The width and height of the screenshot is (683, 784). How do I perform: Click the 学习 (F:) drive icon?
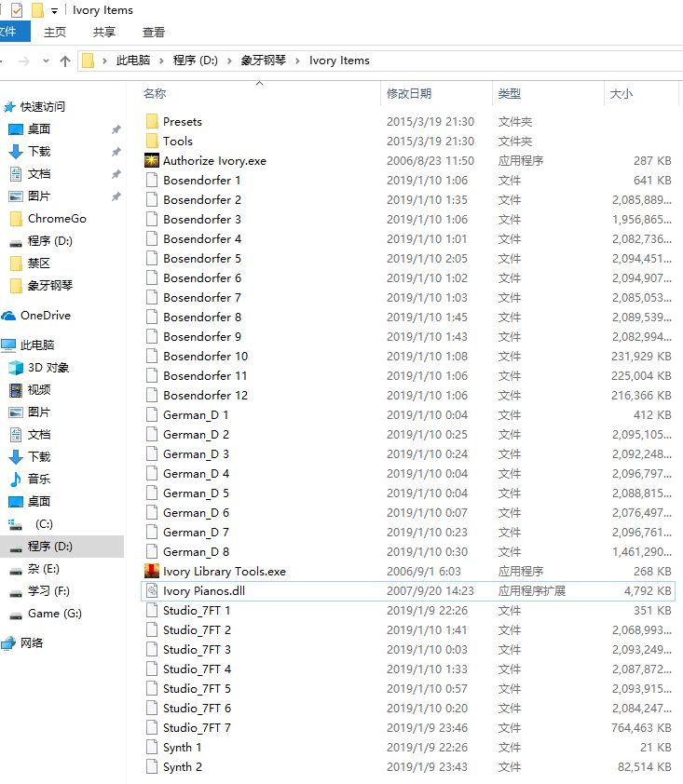16,593
